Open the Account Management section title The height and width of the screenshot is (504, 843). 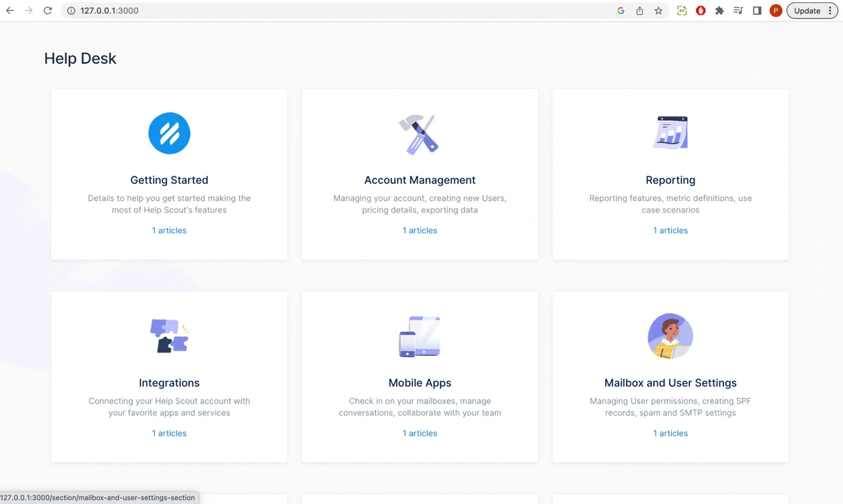tap(420, 180)
